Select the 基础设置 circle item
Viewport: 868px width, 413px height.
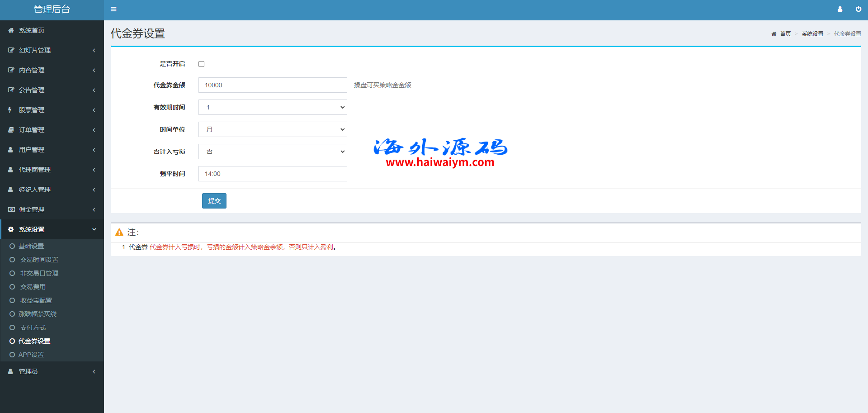(31, 246)
